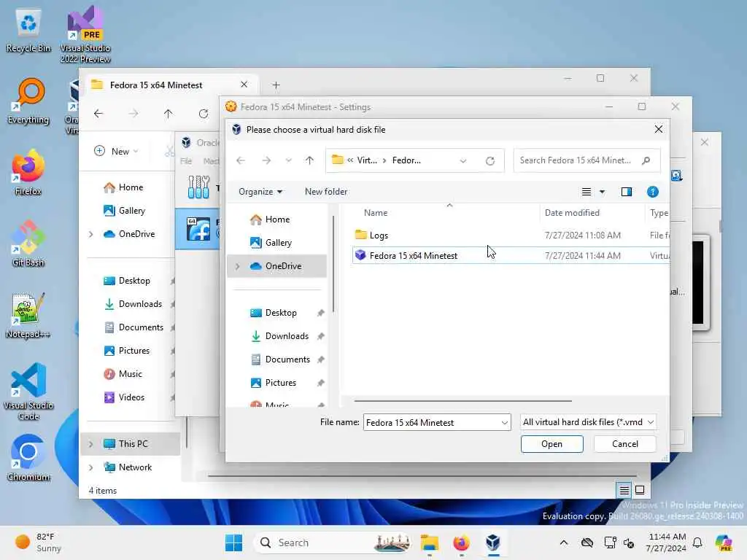The image size is (747, 560).
Task: Expand OneDrive in the dialog's navigation tree
Action: click(237, 266)
